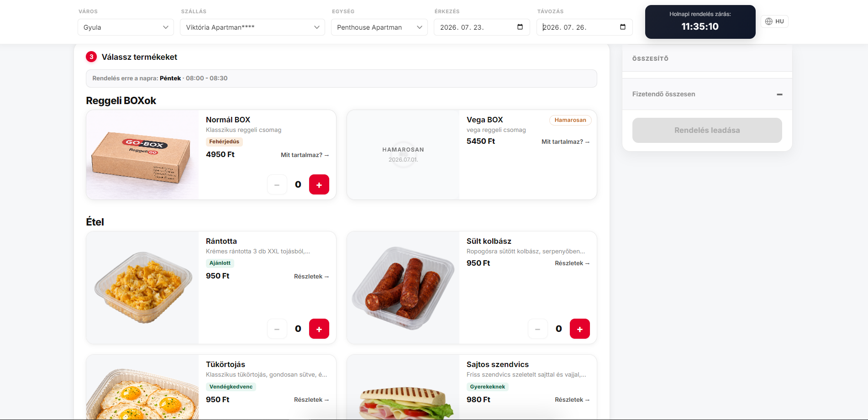Image resolution: width=868 pixels, height=420 pixels.
Task: Open the Szállás dropdown showing Viktória Apartman
Action: point(253,27)
